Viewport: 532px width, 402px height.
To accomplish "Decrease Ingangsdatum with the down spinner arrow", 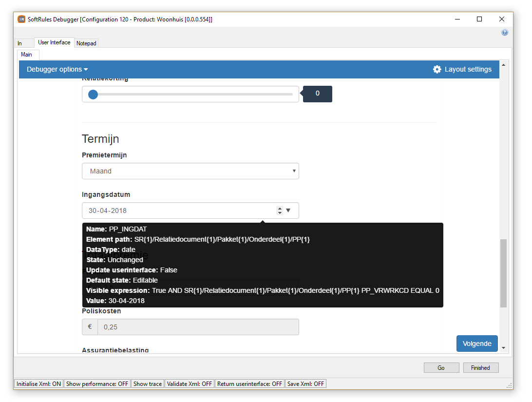I will (280, 213).
